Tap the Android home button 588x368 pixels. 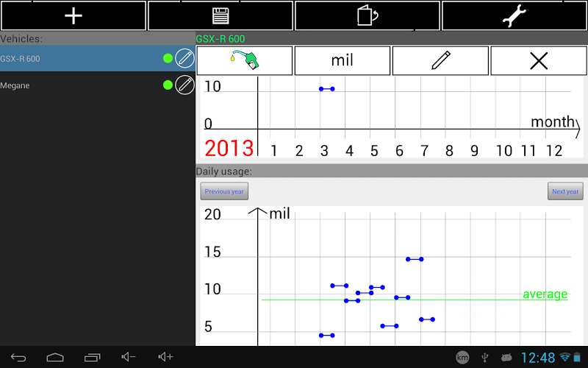pyautogui.click(x=55, y=357)
